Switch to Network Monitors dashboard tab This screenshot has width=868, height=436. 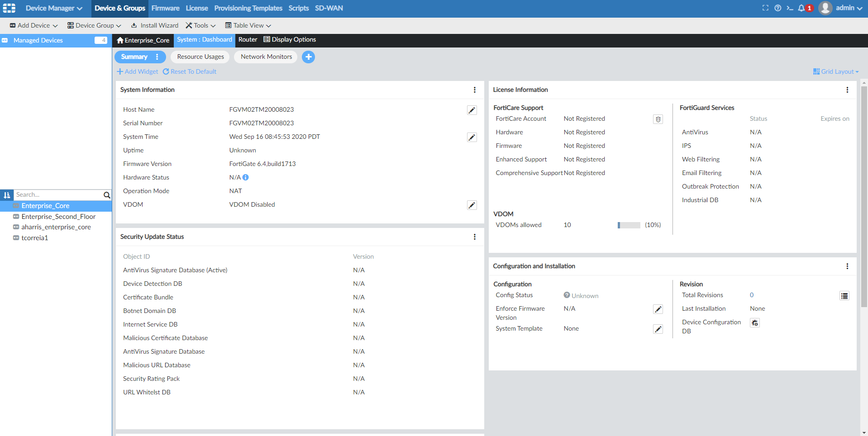click(x=266, y=57)
